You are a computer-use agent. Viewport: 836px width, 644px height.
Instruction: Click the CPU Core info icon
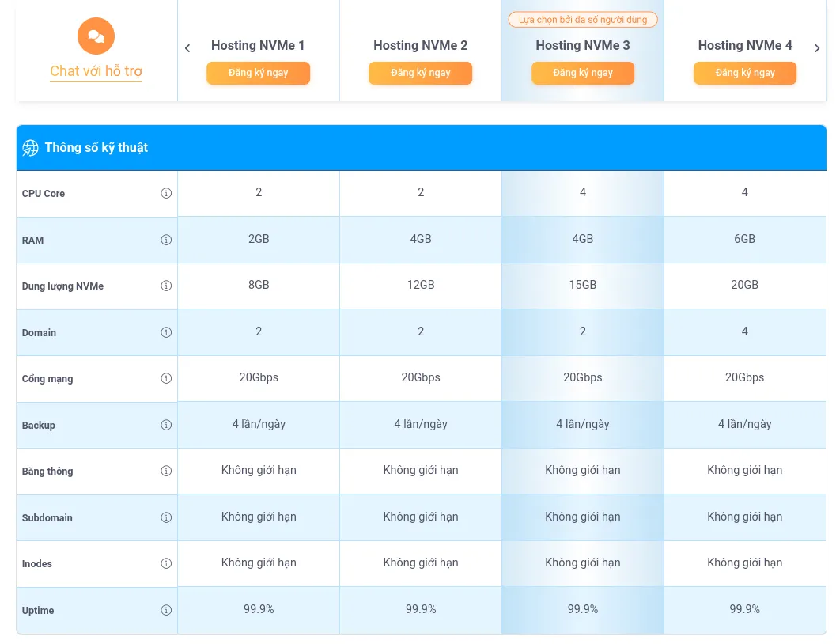click(x=166, y=193)
